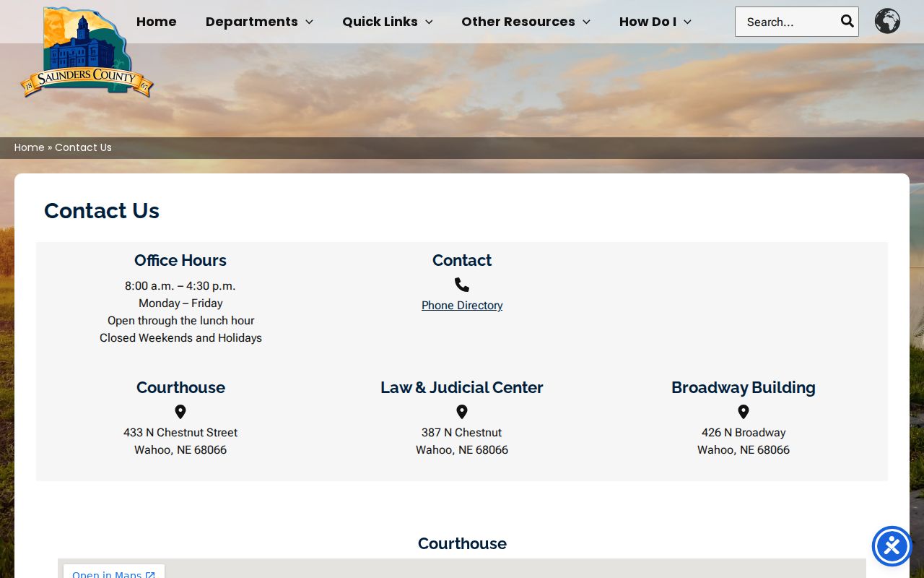The image size is (924, 578).
Task: Go to Home in the top navigation
Action: tap(157, 22)
